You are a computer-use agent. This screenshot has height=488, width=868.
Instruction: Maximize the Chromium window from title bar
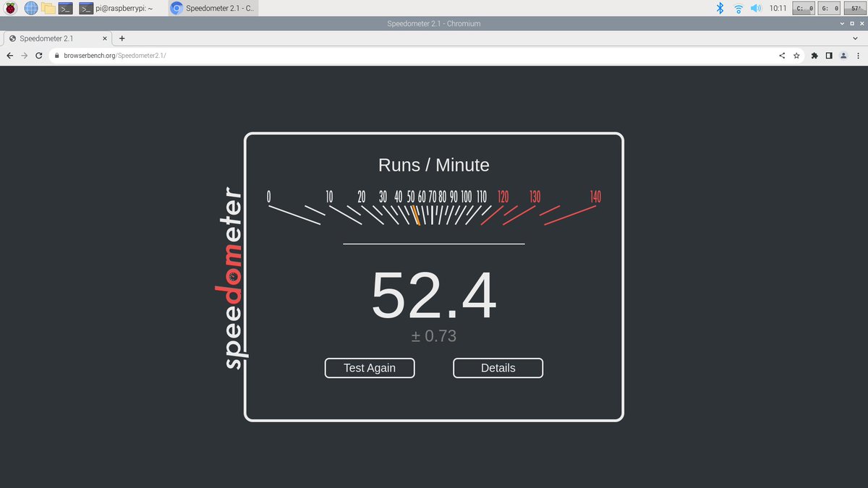click(x=851, y=23)
